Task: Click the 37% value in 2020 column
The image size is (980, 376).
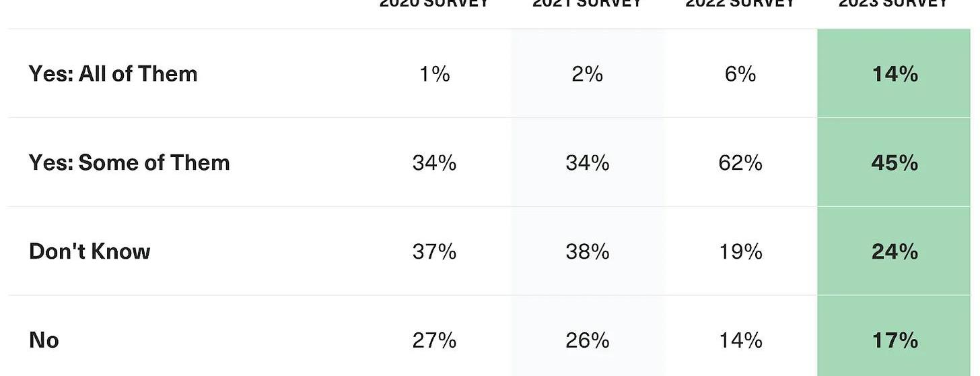Action: tap(434, 251)
